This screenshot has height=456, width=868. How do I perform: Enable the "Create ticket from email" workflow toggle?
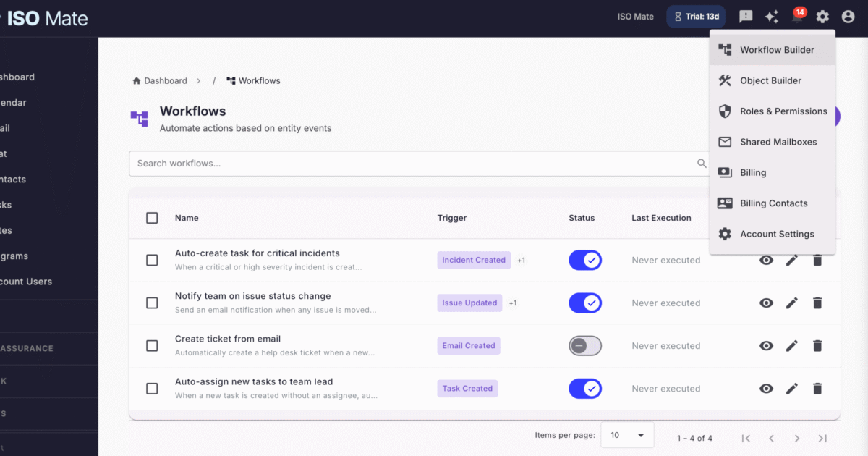pyautogui.click(x=585, y=345)
